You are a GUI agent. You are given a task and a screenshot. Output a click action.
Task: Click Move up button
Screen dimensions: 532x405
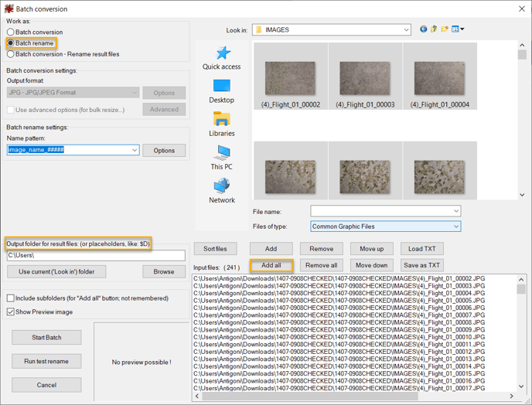pyautogui.click(x=371, y=249)
